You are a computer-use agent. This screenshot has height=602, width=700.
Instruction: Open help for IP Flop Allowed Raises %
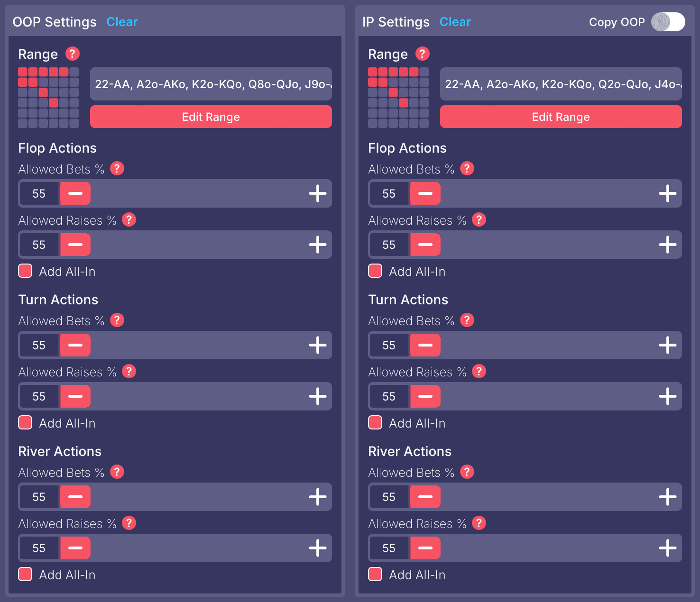[479, 220]
